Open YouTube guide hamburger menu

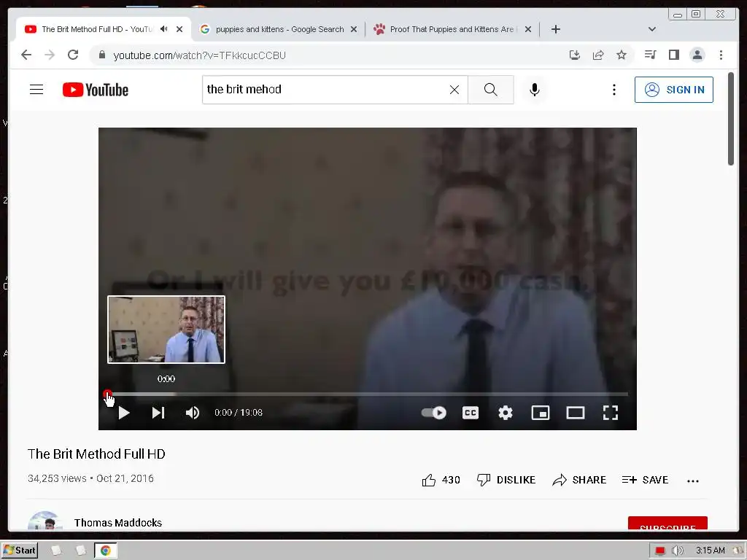pos(36,90)
